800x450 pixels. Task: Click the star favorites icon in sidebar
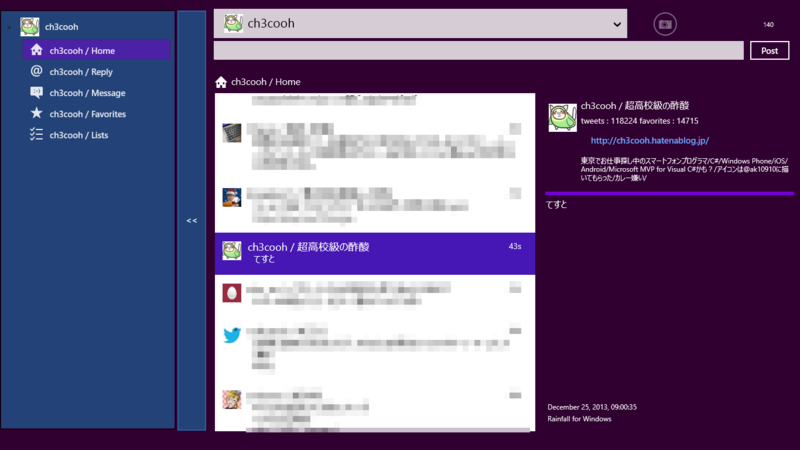click(36, 113)
